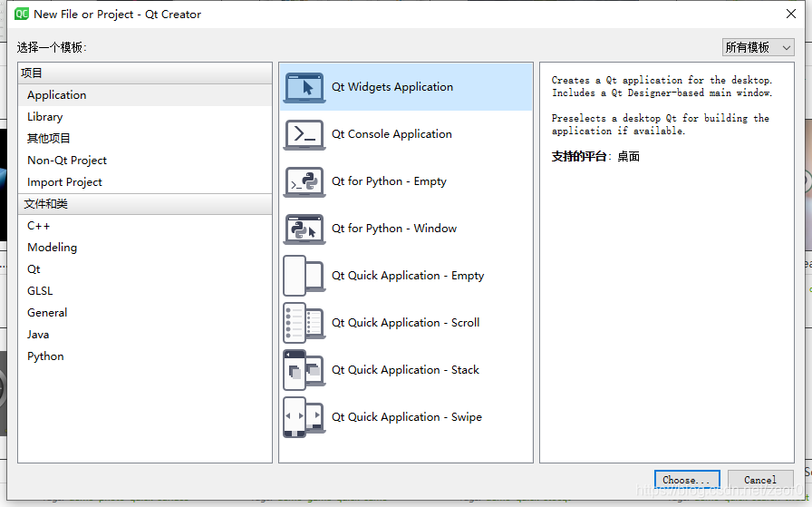Click the Qt Quick Application - Swipe icon
The image size is (812, 507).
(x=304, y=417)
